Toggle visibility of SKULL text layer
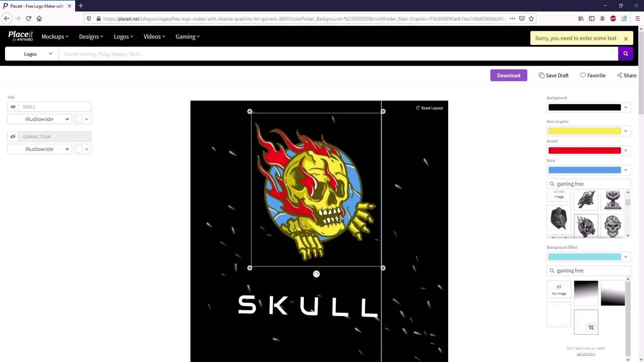 [x=13, y=107]
